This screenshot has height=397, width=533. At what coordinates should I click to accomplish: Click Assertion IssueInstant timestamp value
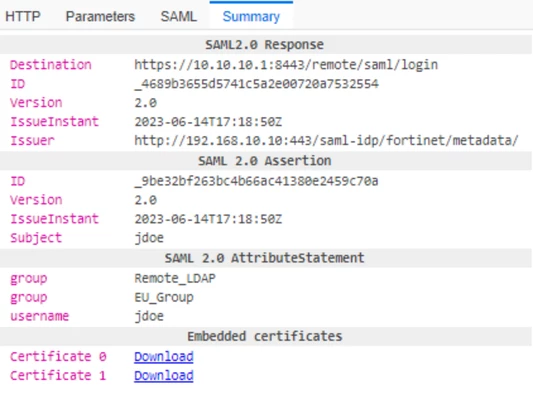click(208, 219)
